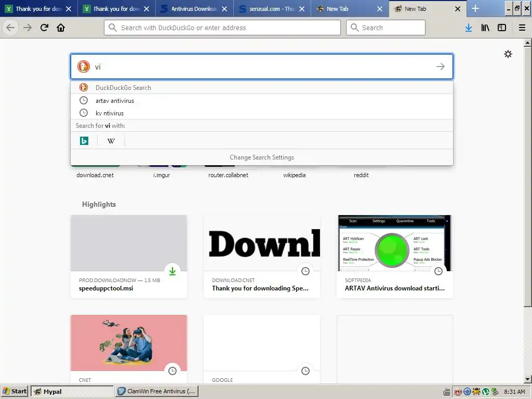Click the blue compass tray icon
Screen dimensions: 532x399
pos(467,392)
